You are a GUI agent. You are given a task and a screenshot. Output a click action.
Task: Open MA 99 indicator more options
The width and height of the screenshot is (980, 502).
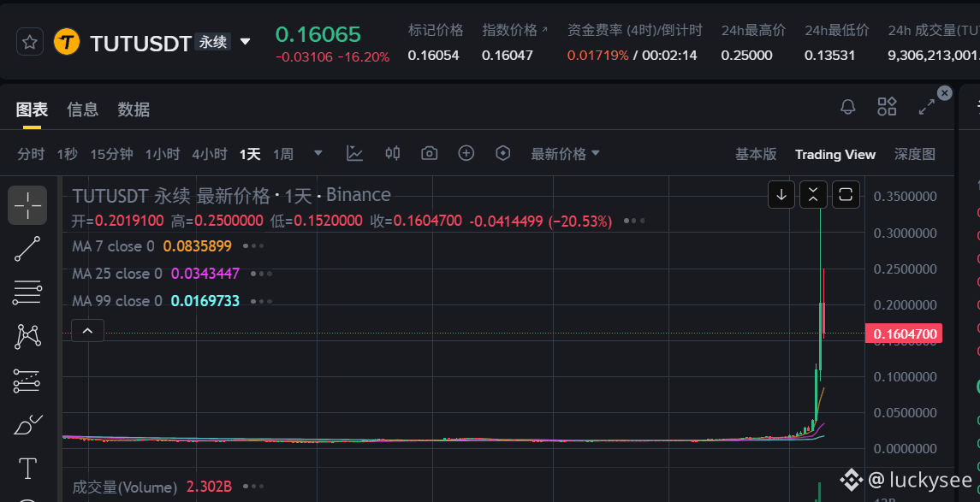pyautogui.click(x=261, y=301)
